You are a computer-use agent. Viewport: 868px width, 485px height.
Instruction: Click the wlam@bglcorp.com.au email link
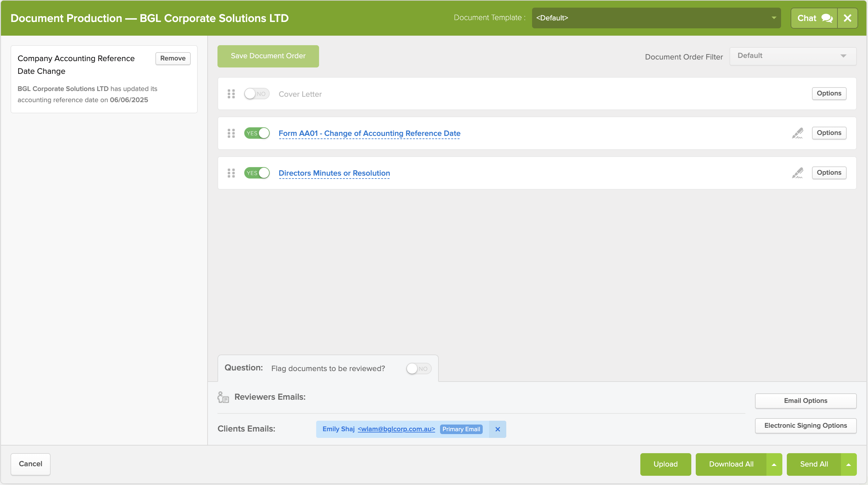396,429
